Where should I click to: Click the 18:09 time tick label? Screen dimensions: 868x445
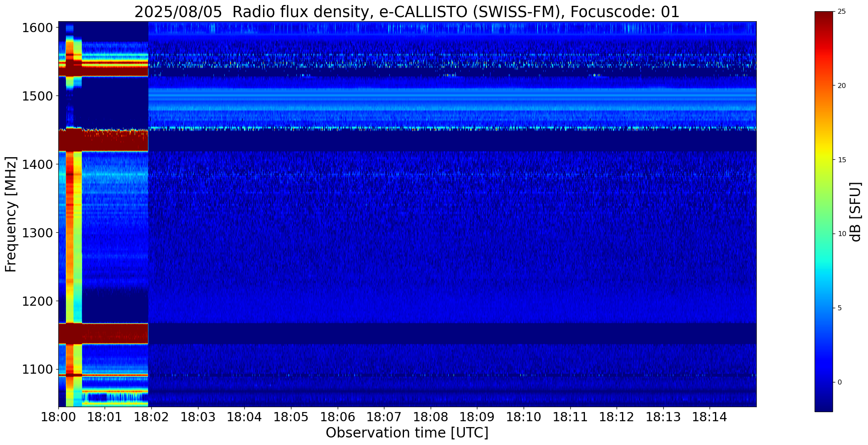click(477, 417)
